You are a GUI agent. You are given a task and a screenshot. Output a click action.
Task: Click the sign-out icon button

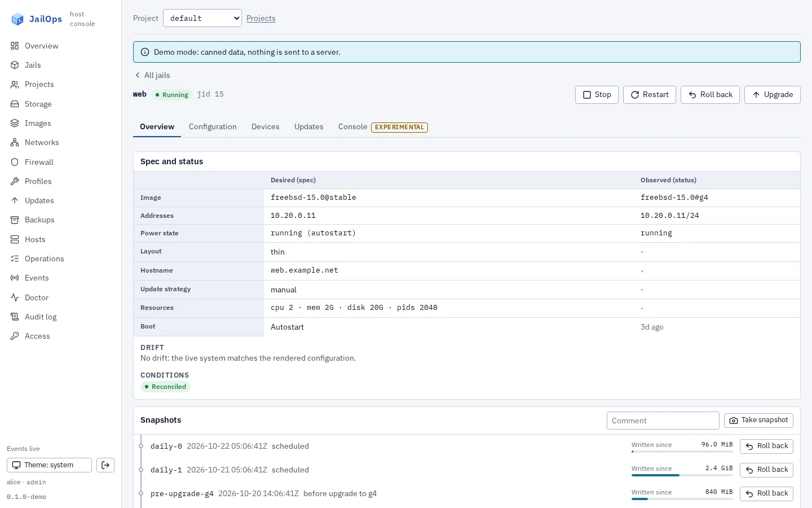[x=105, y=465]
